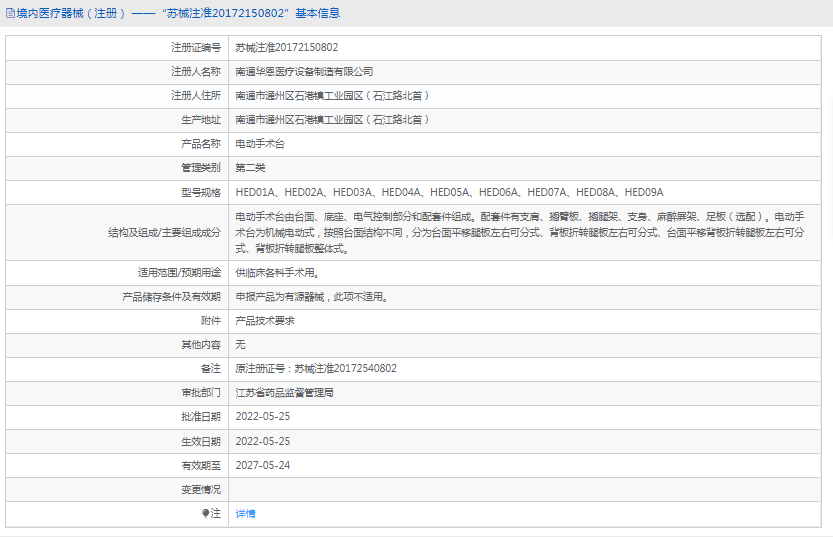This screenshot has height=537, width=833.
Task: Click the structure description paragraph text
Action: (x=520, y=233)
